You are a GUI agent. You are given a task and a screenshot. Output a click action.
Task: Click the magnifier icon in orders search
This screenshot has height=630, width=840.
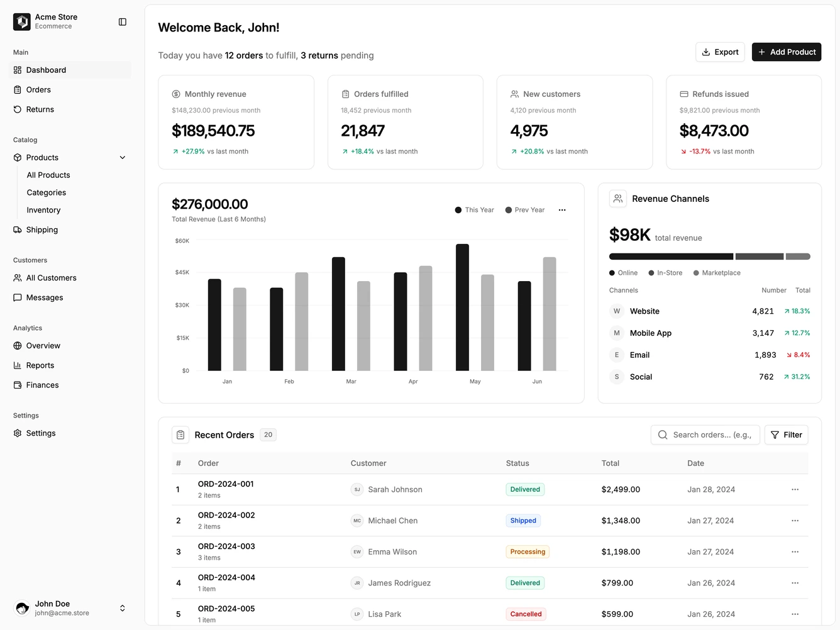pyautogui.click(x=663, y=434)
